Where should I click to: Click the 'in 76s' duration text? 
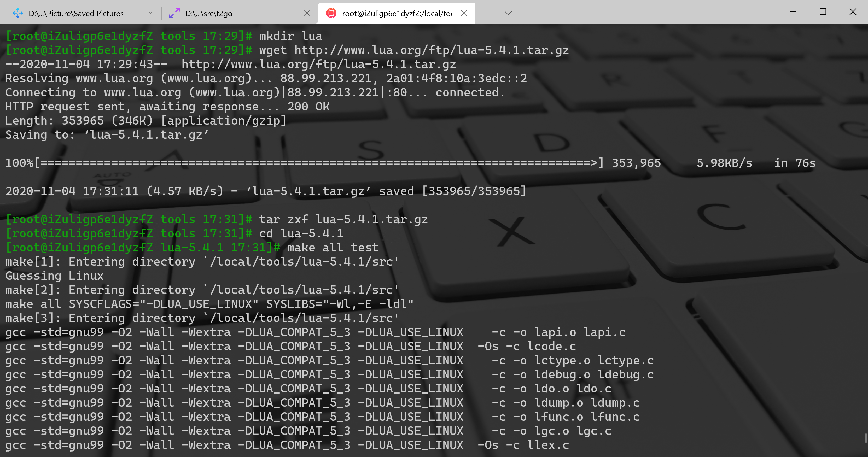click(795, 163)
